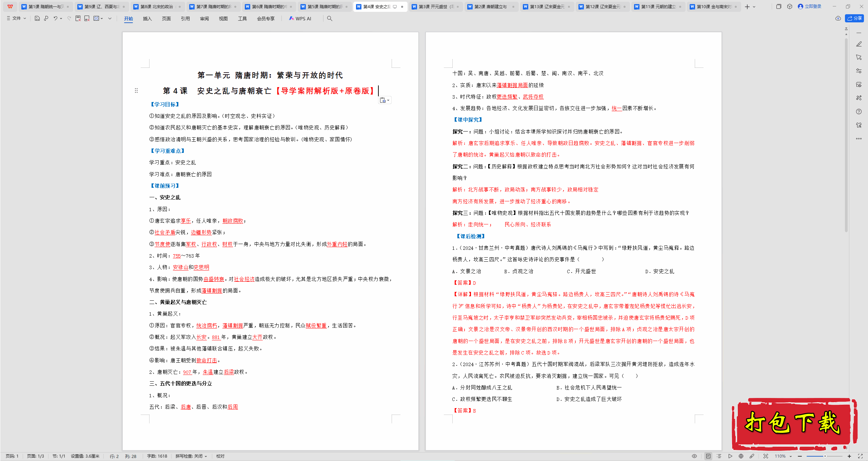The height and width of the screenshot is (461, 868).
Task: Open the 引用 ribbon tab
Action: coord(185,19)
